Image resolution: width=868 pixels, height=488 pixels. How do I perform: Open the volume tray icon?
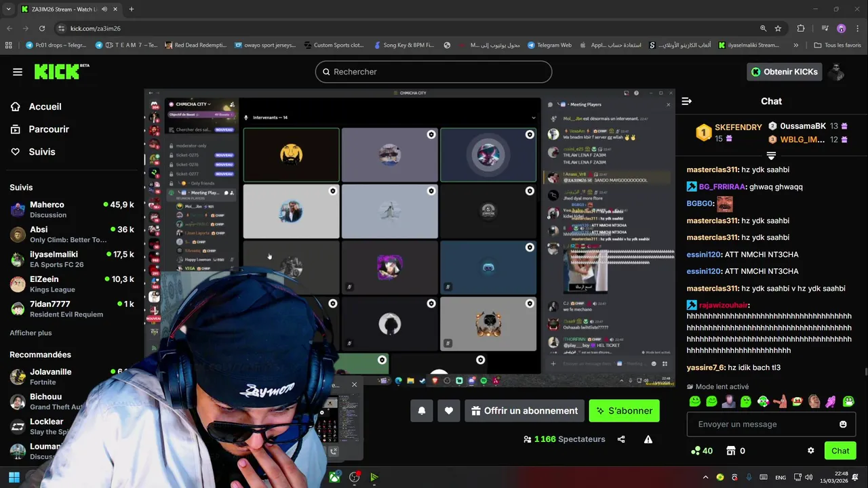[808, 477]
